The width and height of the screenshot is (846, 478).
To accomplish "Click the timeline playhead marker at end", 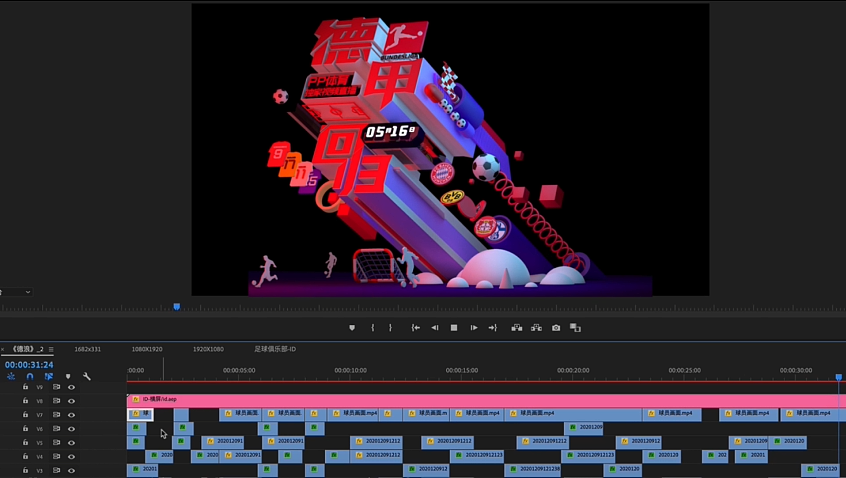I will click(838, 377).
